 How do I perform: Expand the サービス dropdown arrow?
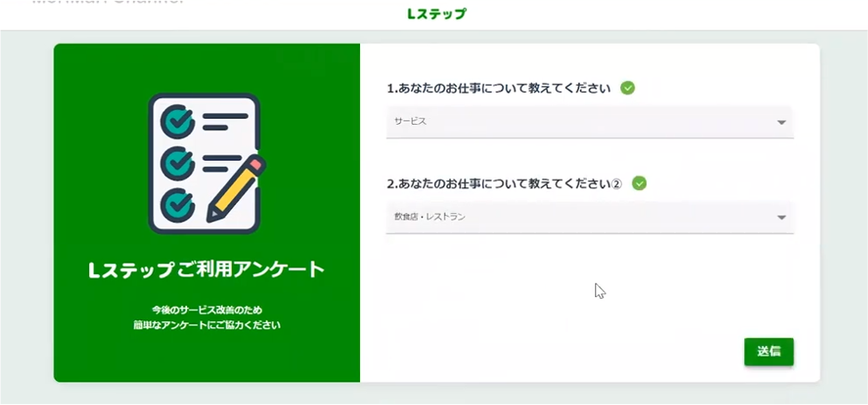(781, 122)
